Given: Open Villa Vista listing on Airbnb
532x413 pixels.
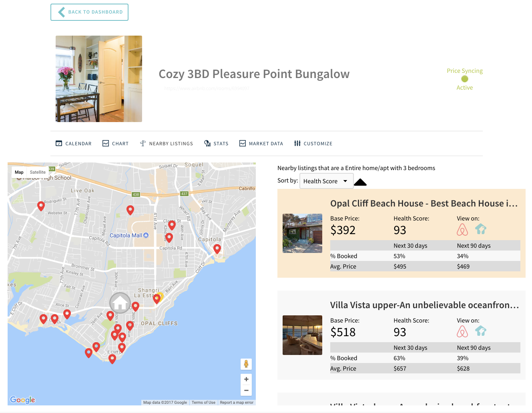Looking at the screenshot, I should (x=462, y=331).
